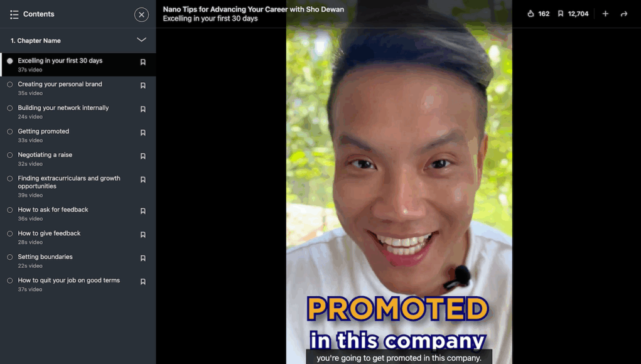This screenshot has height=364, width=641.
Task: Share course with the arrow icon
Action: pos(624,14)
